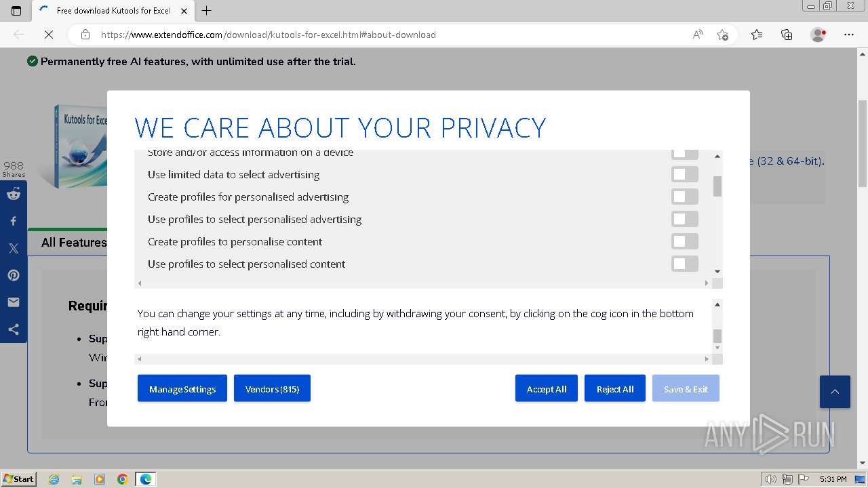
Task: Toggle 'Use profiles to select personalised content'
Action: pyautogui.click(x=685, y=264)
